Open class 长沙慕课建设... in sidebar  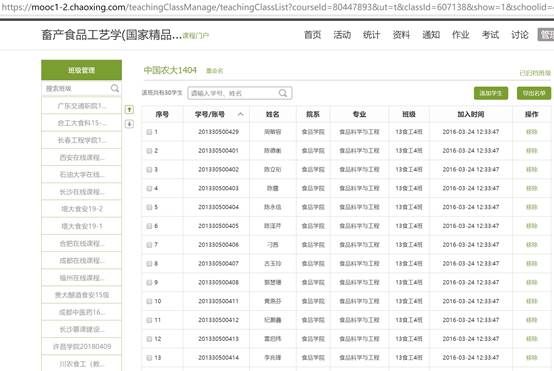pyautogui.click(x=82, y=329)
